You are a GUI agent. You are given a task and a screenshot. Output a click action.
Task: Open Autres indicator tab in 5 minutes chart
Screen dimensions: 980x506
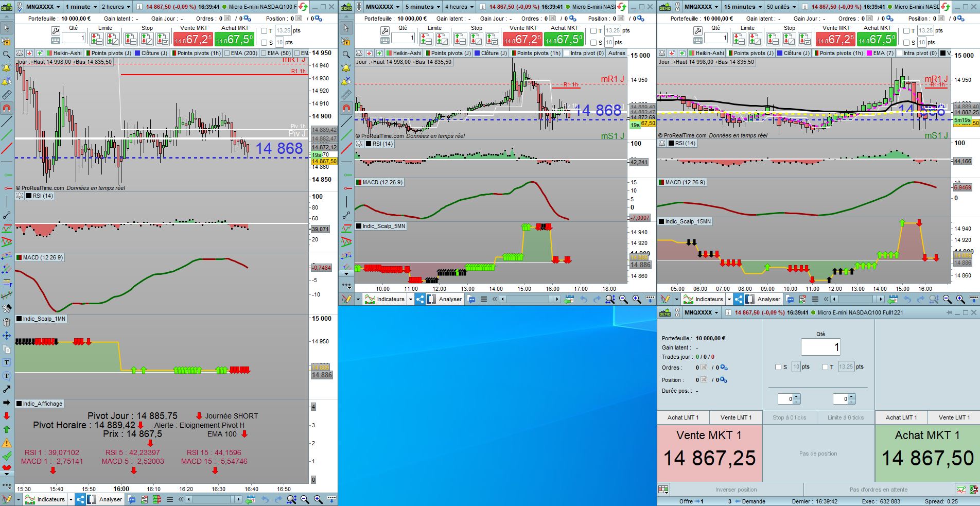coord(616,53)
